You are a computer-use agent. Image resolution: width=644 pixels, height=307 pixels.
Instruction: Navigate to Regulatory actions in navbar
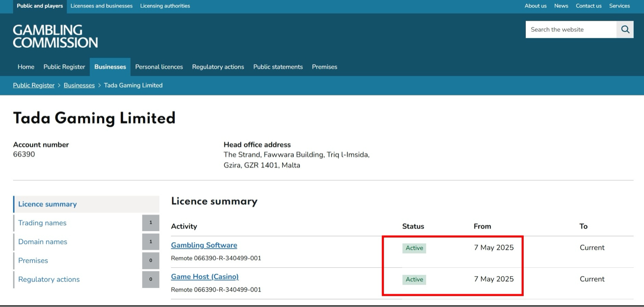point(218,67)
